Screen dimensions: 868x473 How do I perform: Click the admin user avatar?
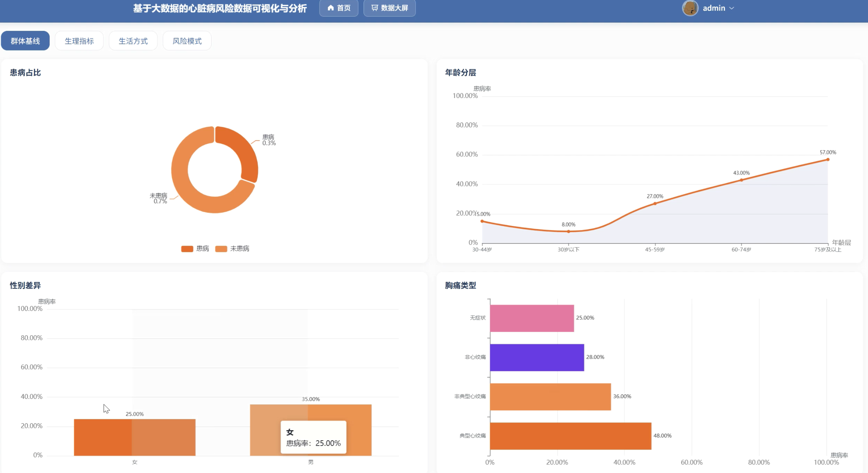coord(690,8)
